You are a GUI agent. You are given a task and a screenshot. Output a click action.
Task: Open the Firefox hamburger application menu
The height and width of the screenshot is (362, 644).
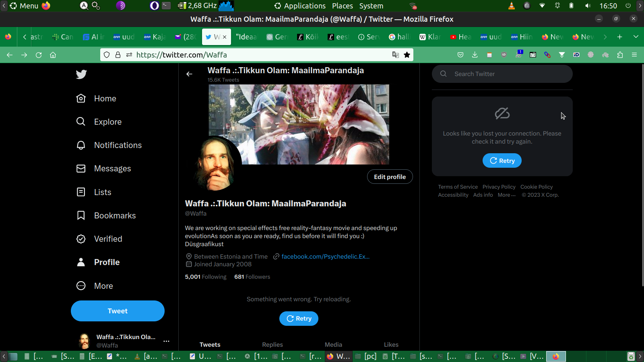(x=634, y=55)
